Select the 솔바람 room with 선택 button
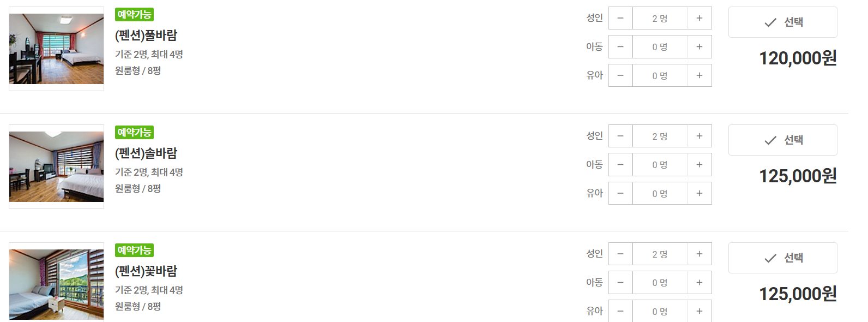This screenshot has height=322, width=868. pos(783,140)
